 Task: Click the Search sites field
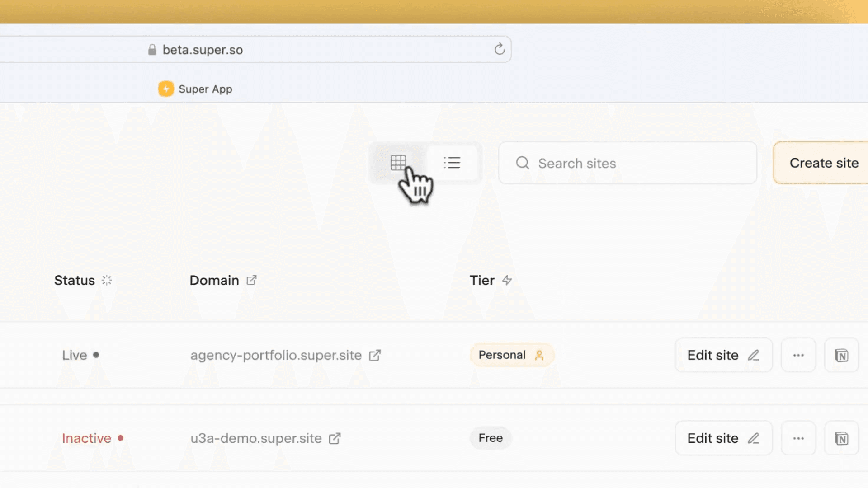[627, 163]
